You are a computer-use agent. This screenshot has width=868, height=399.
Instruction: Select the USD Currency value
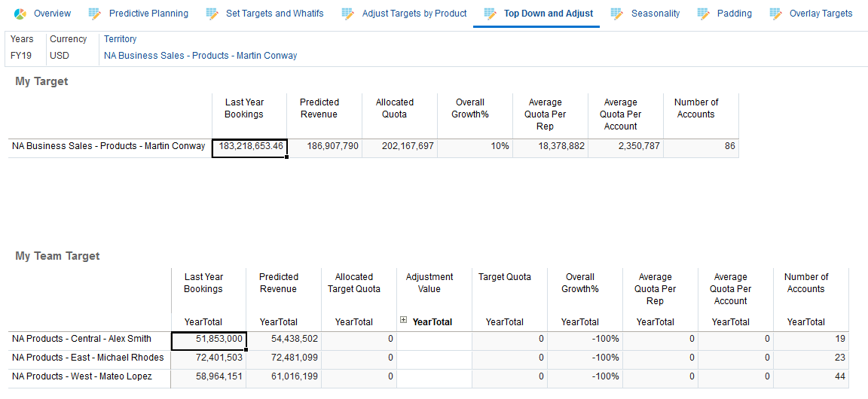coord(60,56)
